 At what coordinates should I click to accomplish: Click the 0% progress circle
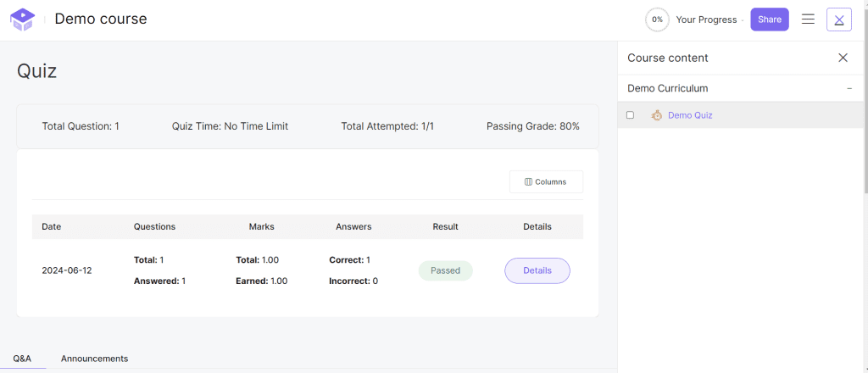[x=657, y=19]
